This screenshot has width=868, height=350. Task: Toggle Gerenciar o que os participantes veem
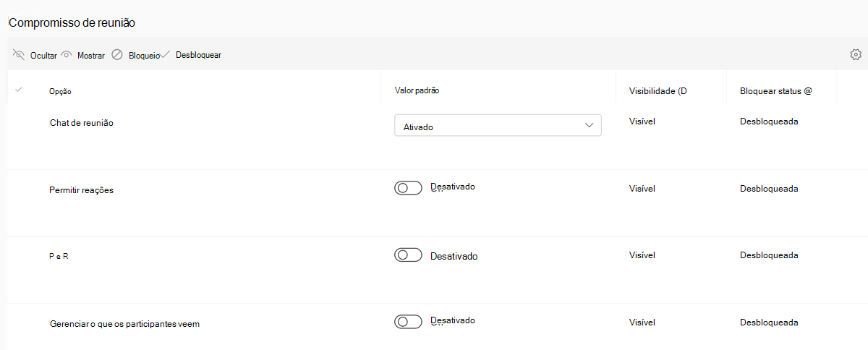tap(408, 322)
